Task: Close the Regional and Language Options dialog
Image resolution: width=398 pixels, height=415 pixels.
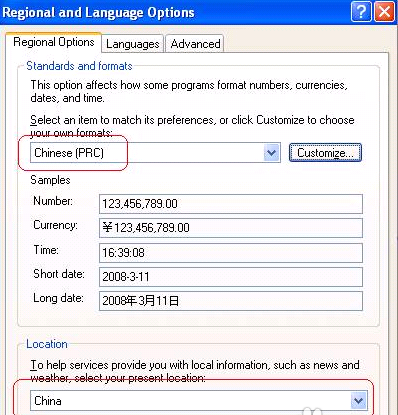Action: click(x=384, y=12)
